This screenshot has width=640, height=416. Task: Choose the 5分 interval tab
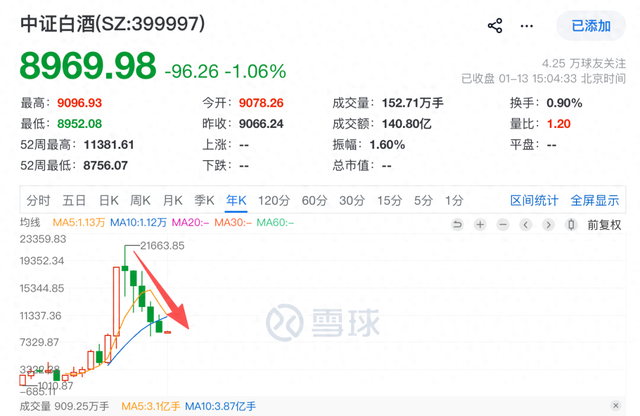(423, 200)
